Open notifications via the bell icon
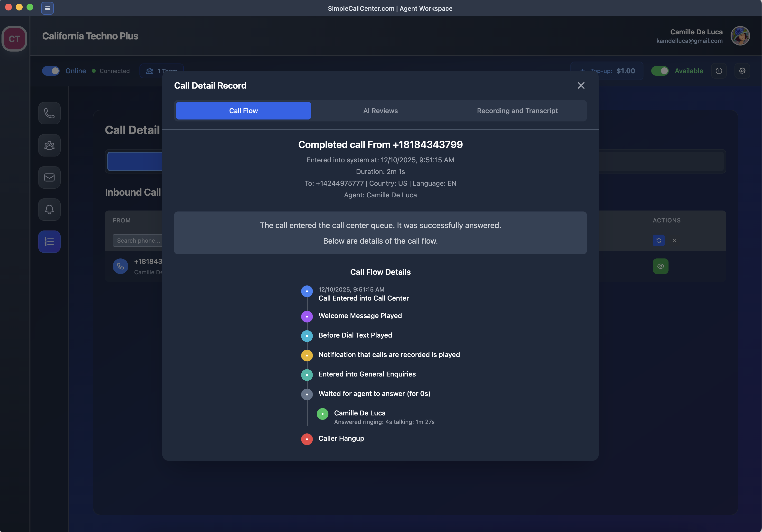This screenshot has width=762, height=532. (x=49, y=209)
